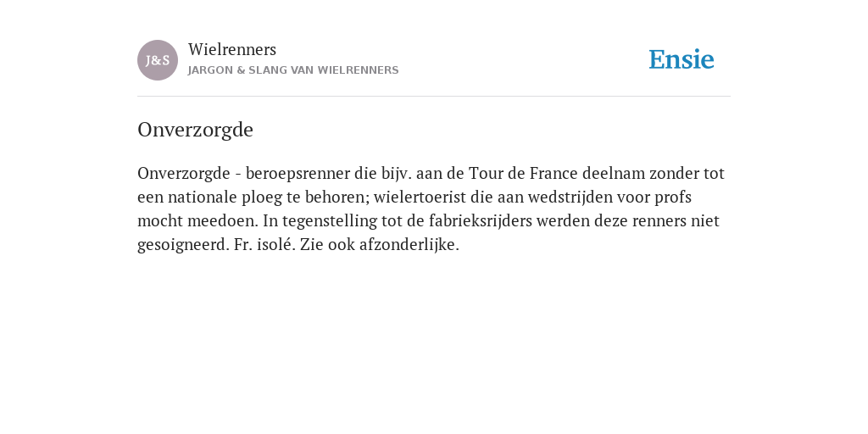Click the J&S round avatar icon
The width and height of the screenshot is (868, 434).
tap(158, 60)
